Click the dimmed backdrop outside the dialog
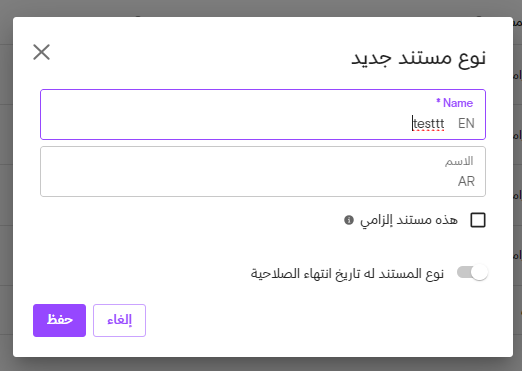522x371 pixels. click(261, 7)
